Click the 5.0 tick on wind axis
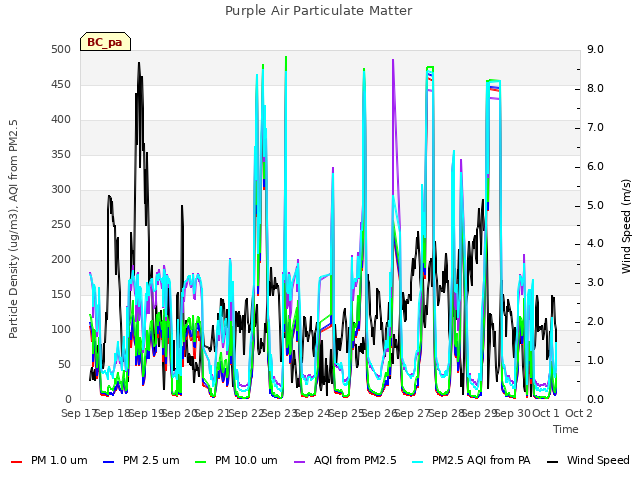Screen dimensions: 640x480 pos(595,205)
